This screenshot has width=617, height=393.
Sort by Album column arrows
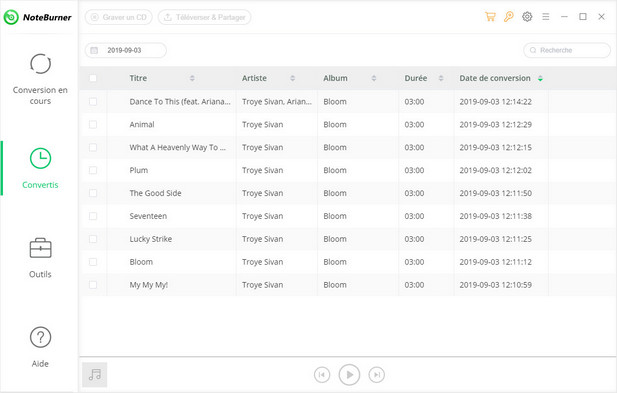374,78
